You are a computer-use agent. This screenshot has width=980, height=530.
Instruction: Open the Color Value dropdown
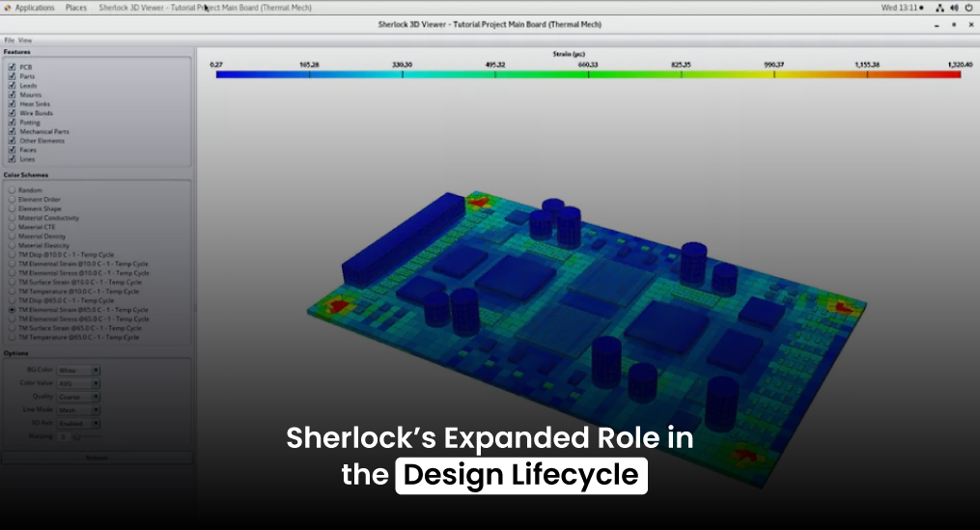(78, 383)
